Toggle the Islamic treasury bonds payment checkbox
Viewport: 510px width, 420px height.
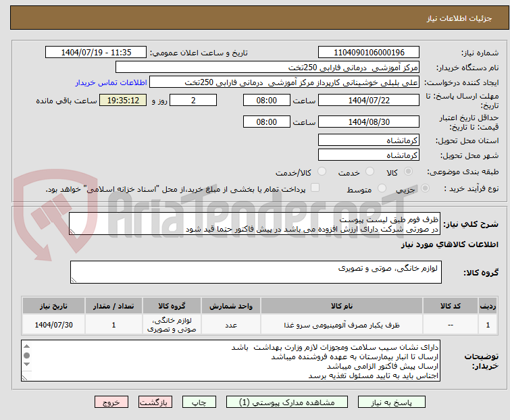(x=315, y=188)
